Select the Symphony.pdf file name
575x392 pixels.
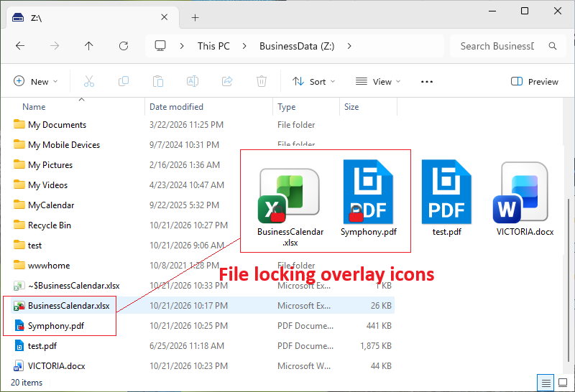[x=56, y=326]
